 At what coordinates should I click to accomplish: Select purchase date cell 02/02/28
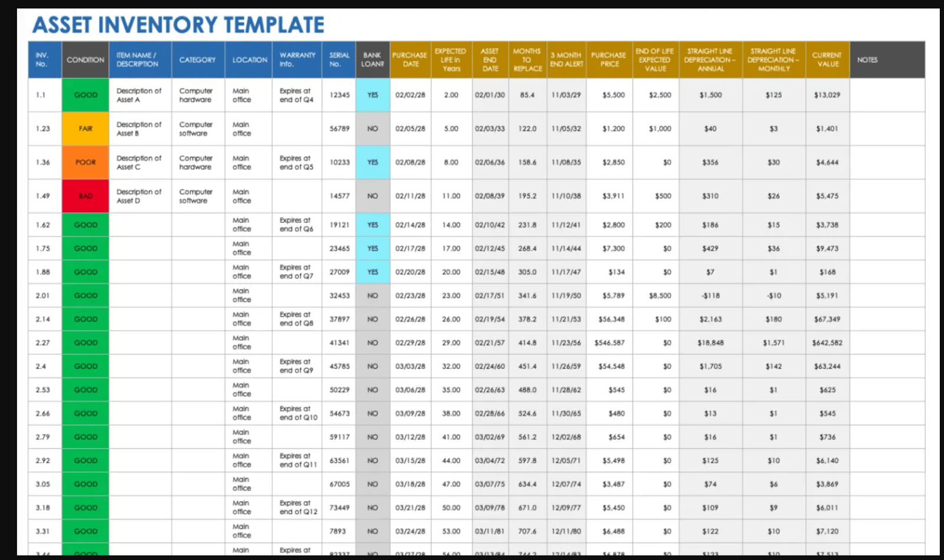pos(411,95)
